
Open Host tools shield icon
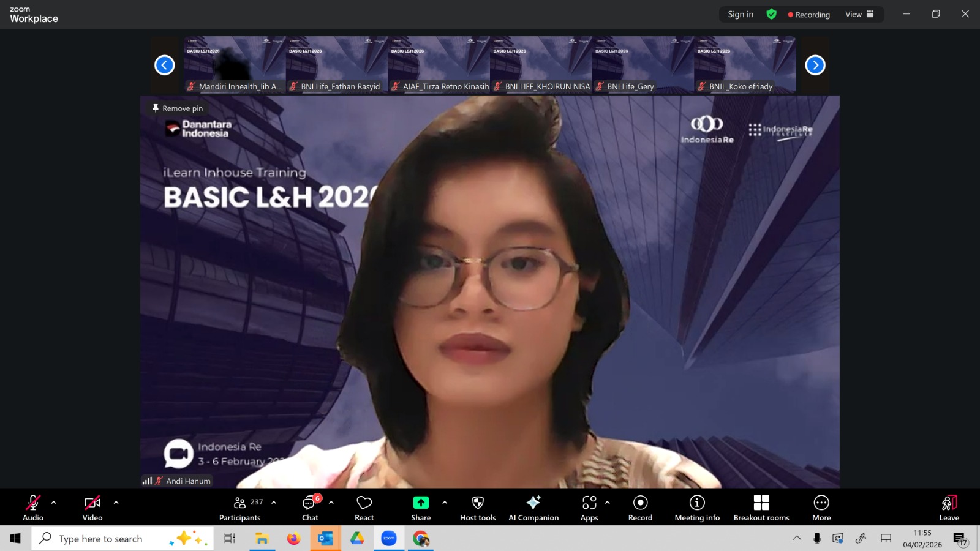(x=478, y=508)
